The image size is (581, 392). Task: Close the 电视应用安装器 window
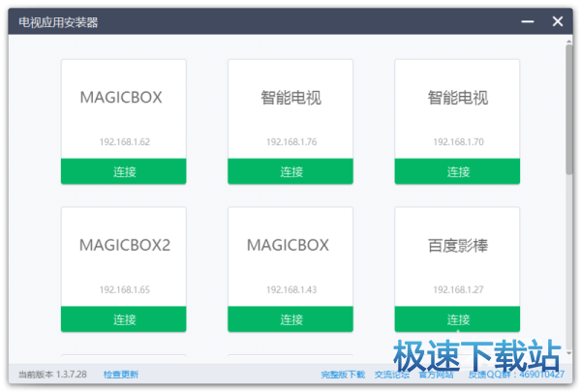coord(558,21)
